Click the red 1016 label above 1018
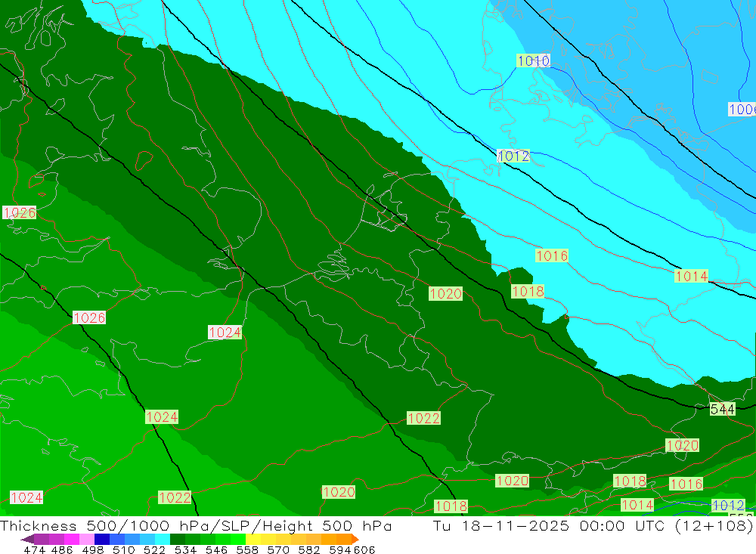 coord(552,255)
